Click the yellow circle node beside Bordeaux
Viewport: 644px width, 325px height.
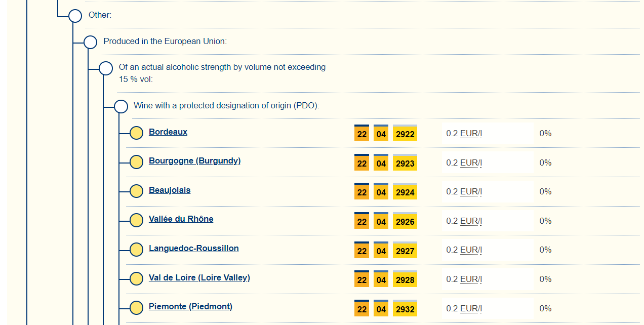[136, 133]
